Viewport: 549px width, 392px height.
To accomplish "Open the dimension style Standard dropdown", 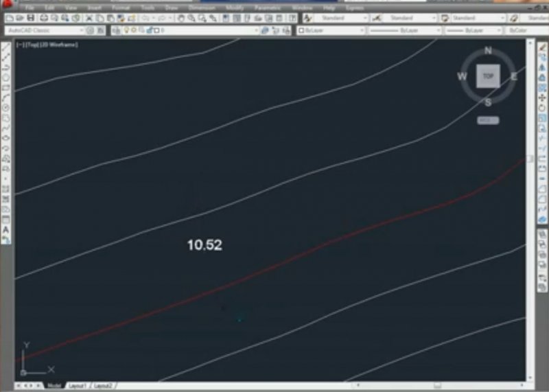I will tap(409, 18).
